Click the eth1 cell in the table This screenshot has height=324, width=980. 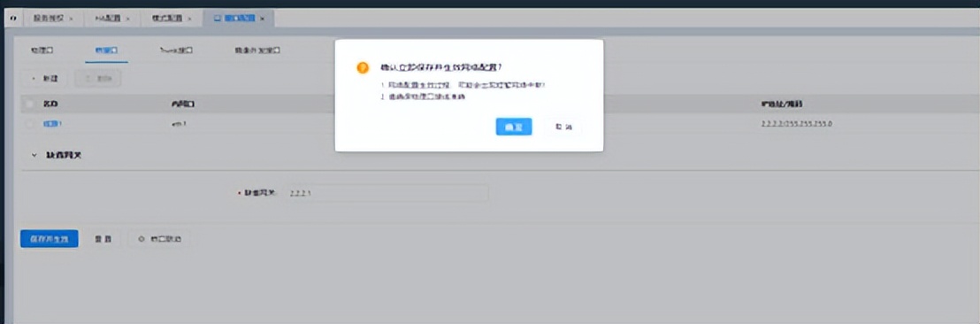tap(180, 124)
